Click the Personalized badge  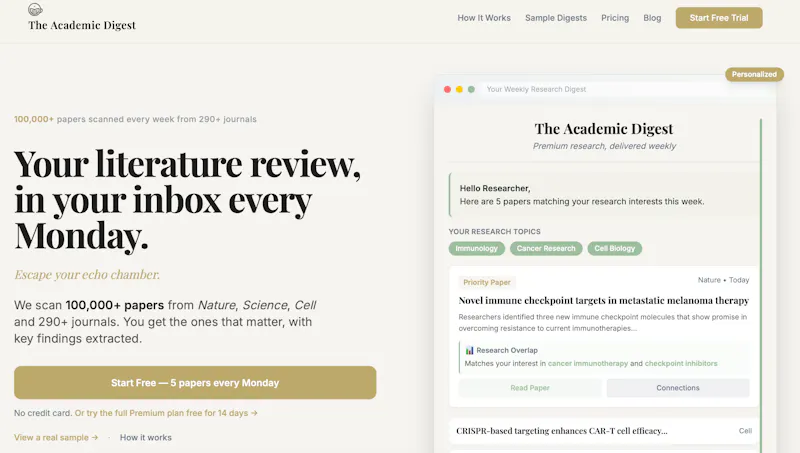point(754,74)
